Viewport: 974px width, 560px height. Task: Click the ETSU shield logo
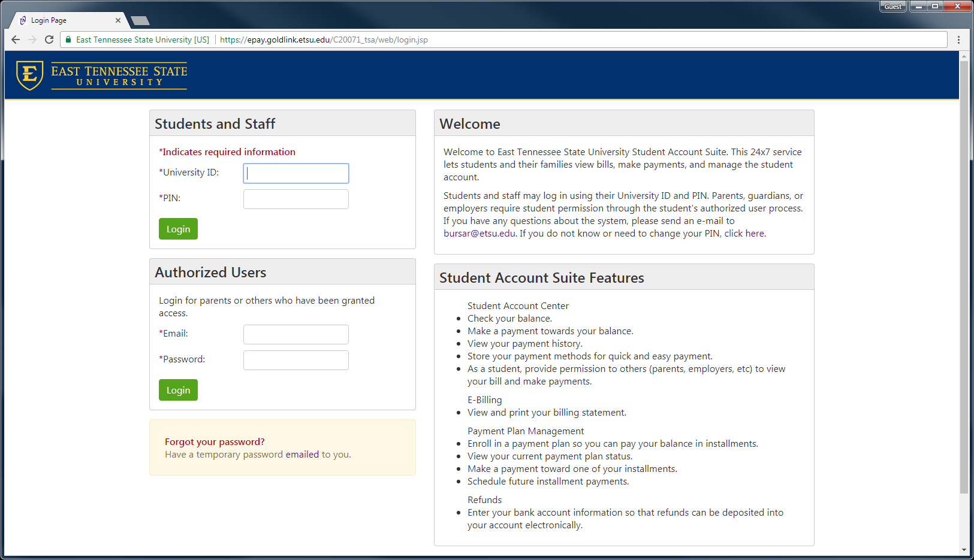pos(29,75)
